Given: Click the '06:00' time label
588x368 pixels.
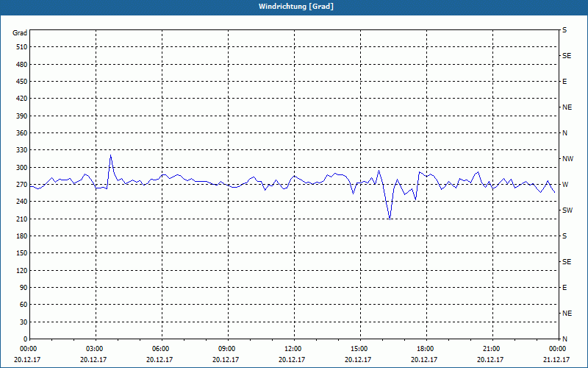Looking at the screenshot, I should [161, 349].
